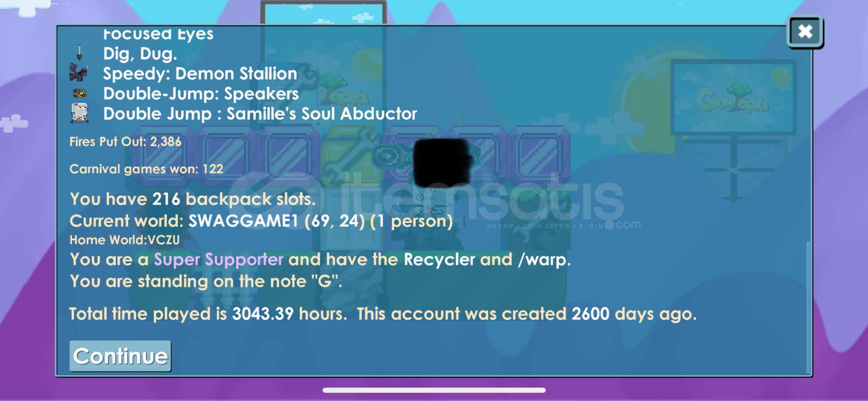
Task: Click the Dig, Dug. entry
Action: click(x=140, y=54)
